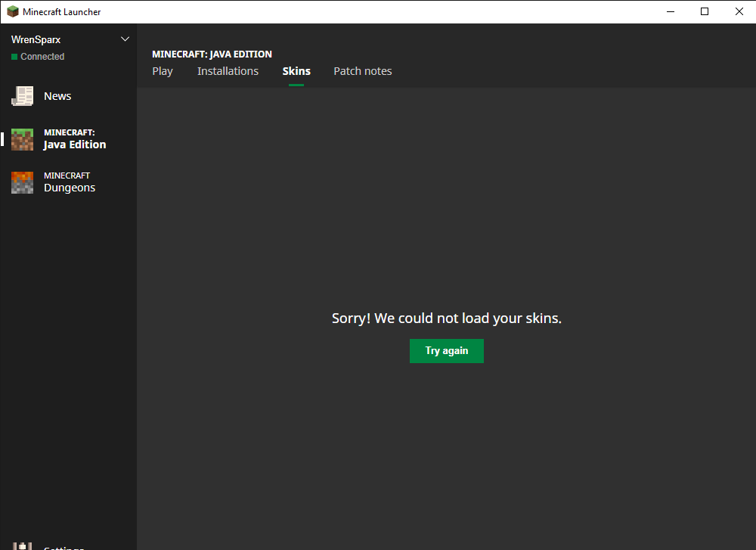Click the 'Sorry! We could not load your skins.' message
756x550 pixels.
point(447,319)
